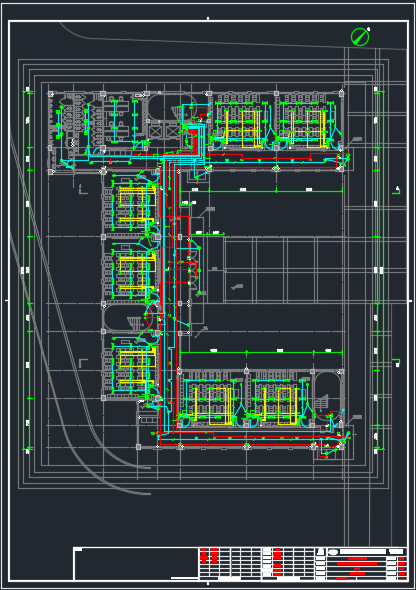
Task: Click the oval logo in the title block header
Action: point(333,552)
